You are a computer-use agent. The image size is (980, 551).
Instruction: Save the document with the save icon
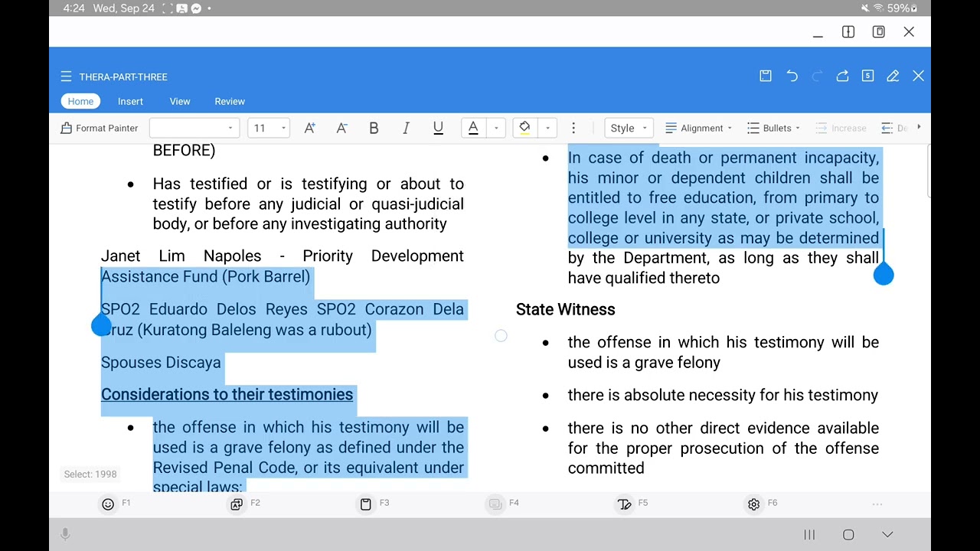click(766, 76)
